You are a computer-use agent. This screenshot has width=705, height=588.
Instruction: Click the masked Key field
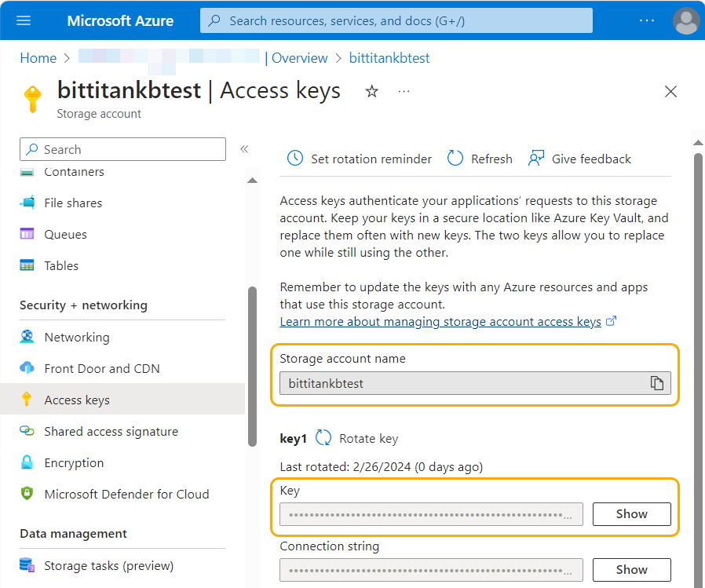[x=431, y=514]
